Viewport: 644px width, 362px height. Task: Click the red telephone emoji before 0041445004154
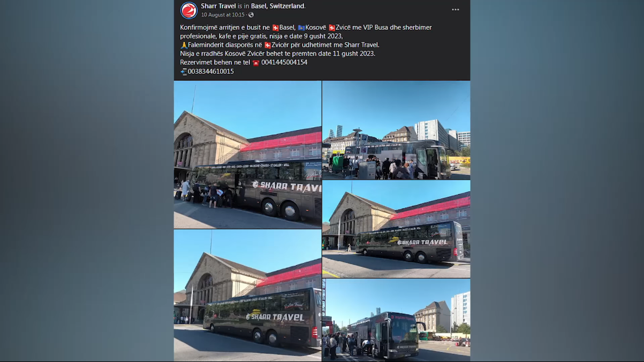256,63
